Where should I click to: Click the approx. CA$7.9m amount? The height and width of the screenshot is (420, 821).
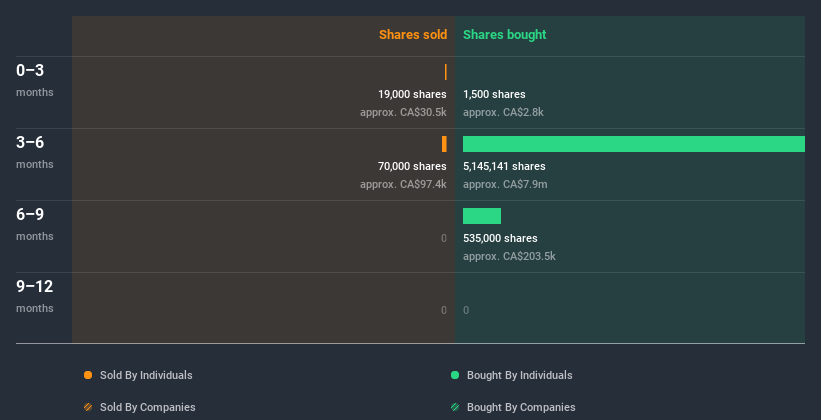[x=505, y=184]
